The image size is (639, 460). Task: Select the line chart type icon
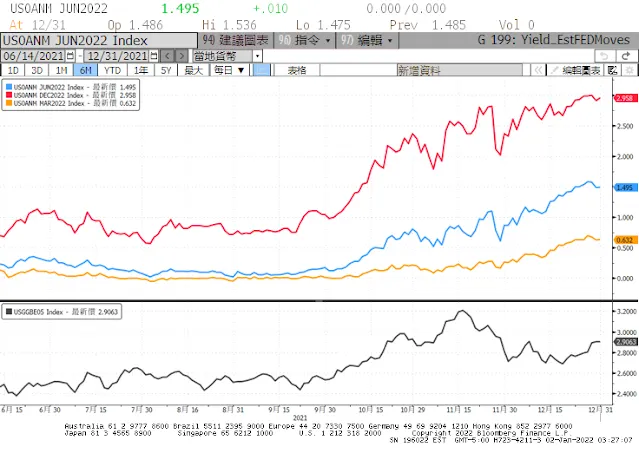[x=261, y=70]
